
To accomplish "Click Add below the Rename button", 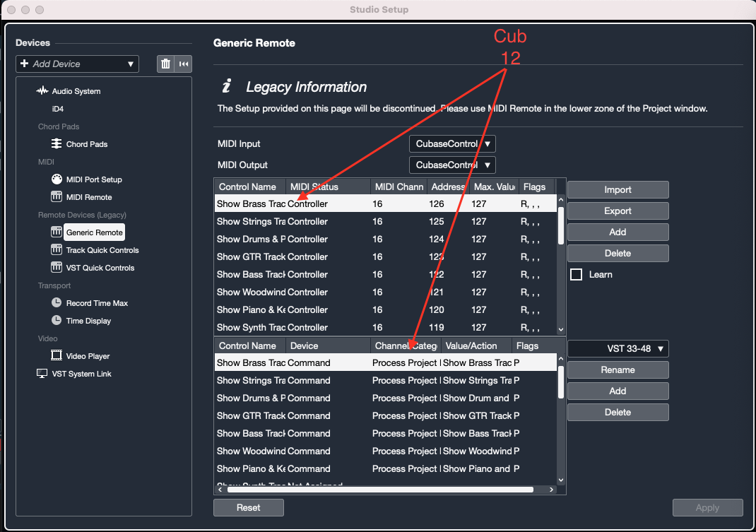I will [618, 391].
